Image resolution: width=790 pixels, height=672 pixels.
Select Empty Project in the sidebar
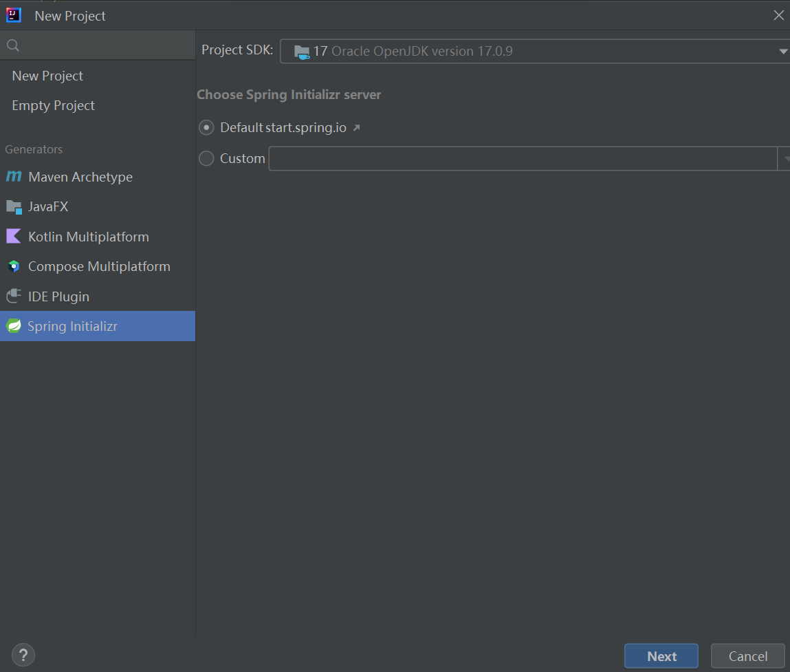[x=97, y=105]
